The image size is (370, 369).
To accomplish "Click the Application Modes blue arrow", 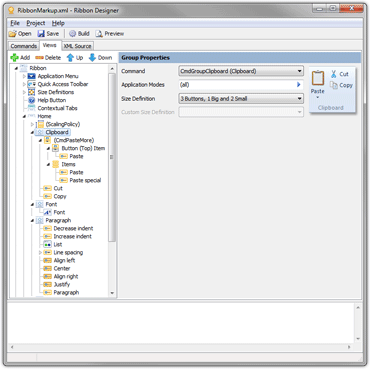I will tap(299, 85).
